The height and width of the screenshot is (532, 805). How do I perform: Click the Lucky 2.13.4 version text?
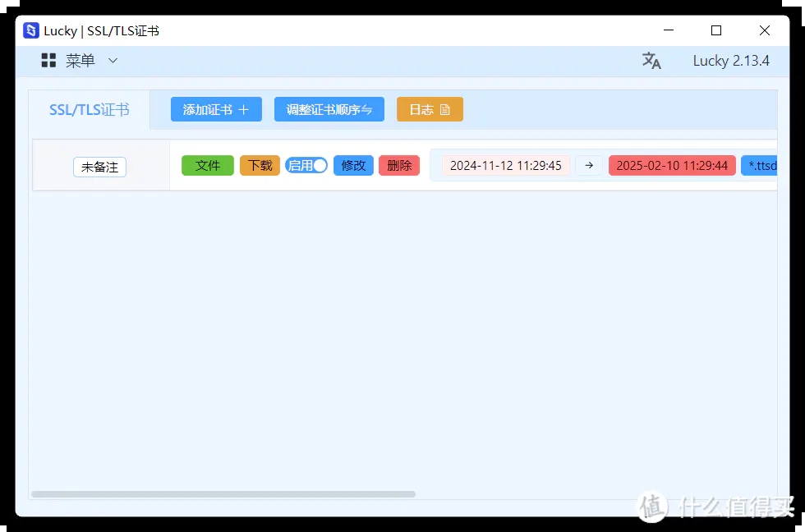click(x=731, y=61)
